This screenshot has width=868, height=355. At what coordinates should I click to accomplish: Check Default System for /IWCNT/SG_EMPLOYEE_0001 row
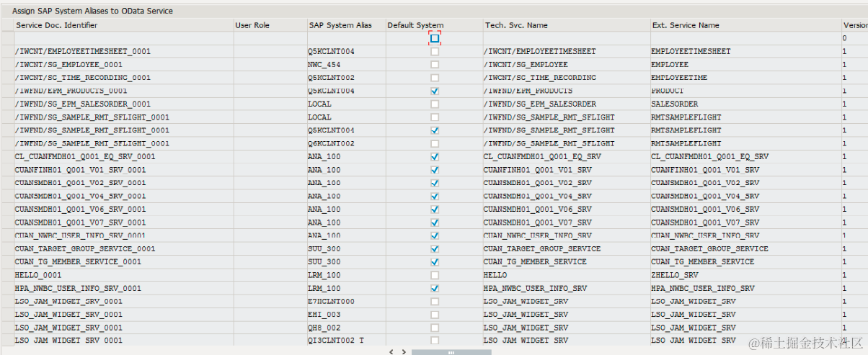point(435,65)
